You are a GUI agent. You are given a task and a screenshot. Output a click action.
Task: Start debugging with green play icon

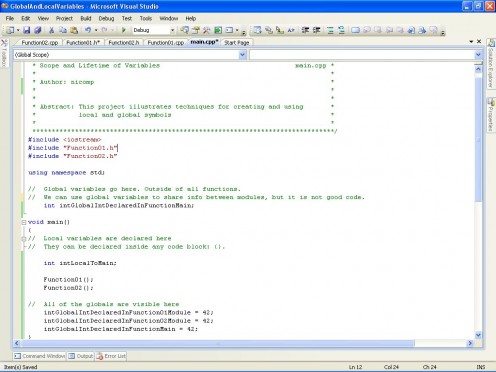[x=124, y=30]
